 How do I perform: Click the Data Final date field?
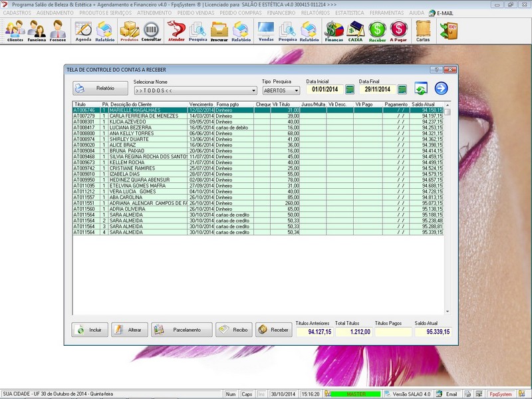[377, 90]
